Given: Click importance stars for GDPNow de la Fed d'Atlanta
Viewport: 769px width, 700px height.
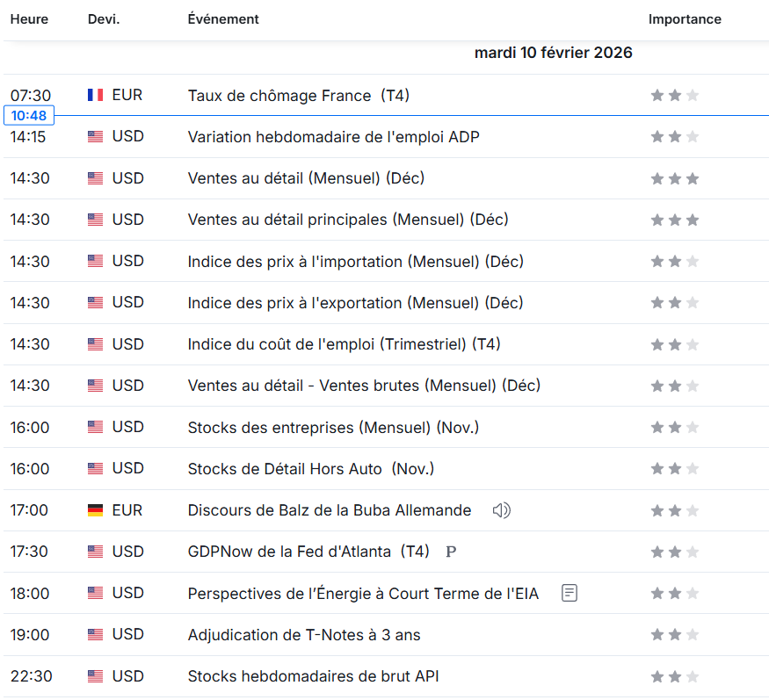Looking at the screenshot, I should (x=674, y=552).
